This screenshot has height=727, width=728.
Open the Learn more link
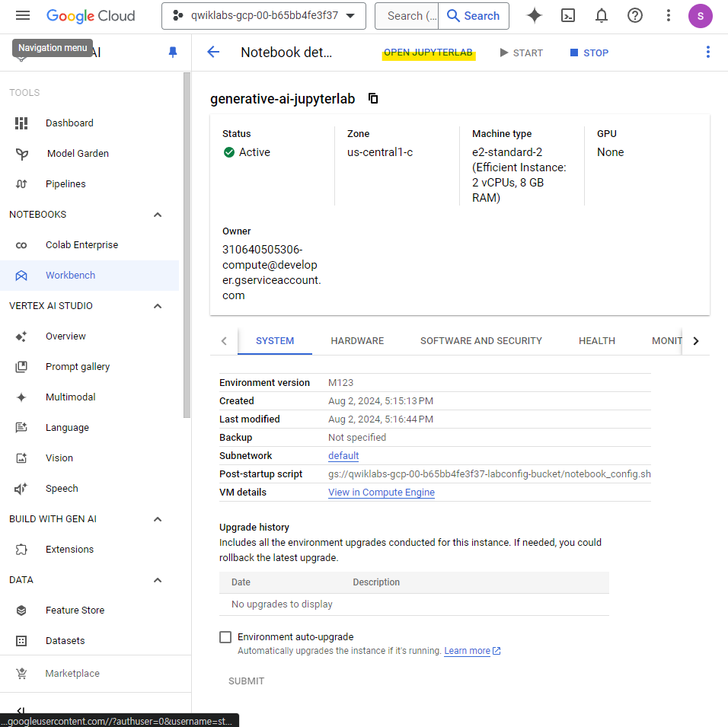[x=472, y=651]
